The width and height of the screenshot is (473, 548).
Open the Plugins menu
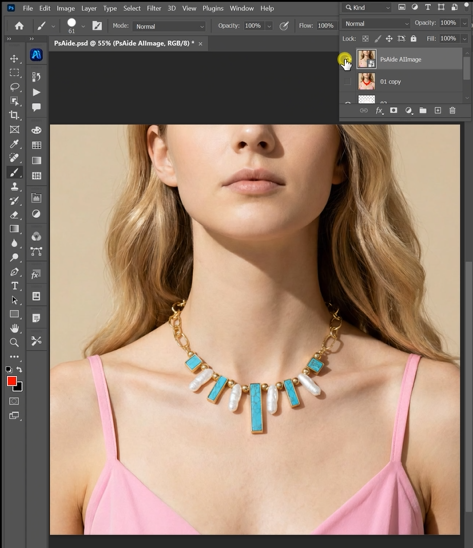(213, 8)
